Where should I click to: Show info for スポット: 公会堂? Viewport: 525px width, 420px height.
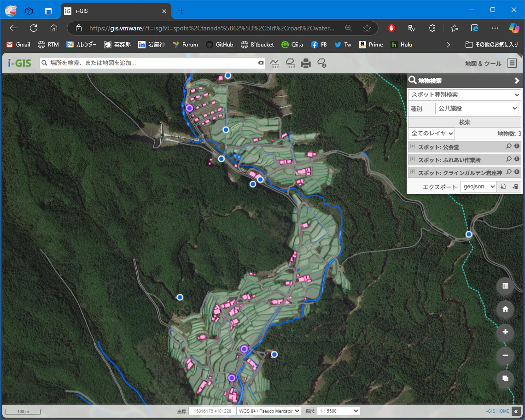coord(517,146)
